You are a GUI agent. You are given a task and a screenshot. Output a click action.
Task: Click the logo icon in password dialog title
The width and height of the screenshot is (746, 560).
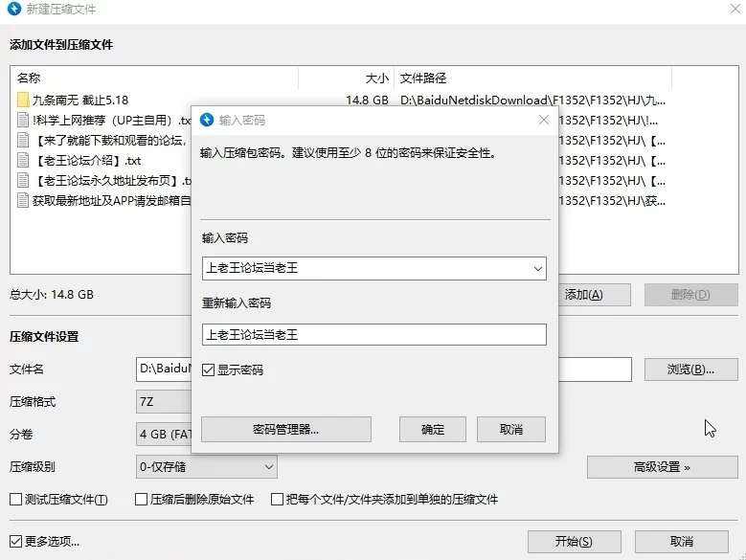[207, 120]
